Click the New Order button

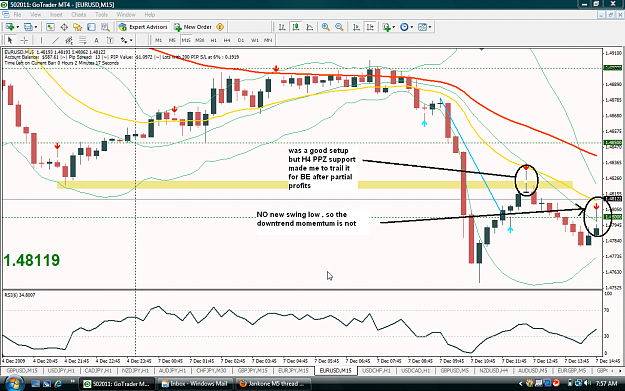193,27
